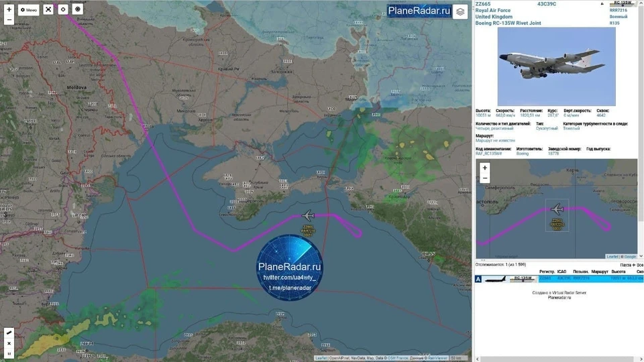
Task: Click the ZZ665 registration link
Action: 482,4
